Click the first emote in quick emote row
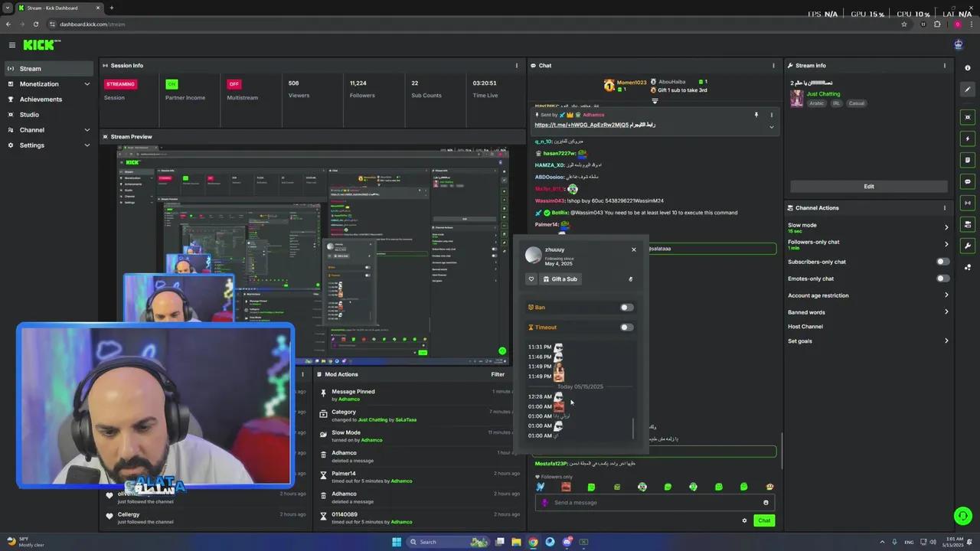Viewport: 980px width, 551px height. 541,487
